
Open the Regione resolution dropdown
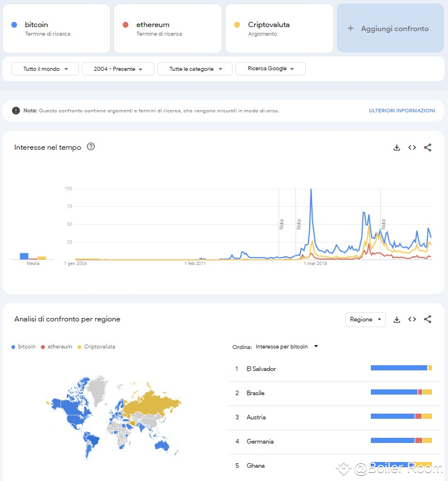tap(365, 319)
